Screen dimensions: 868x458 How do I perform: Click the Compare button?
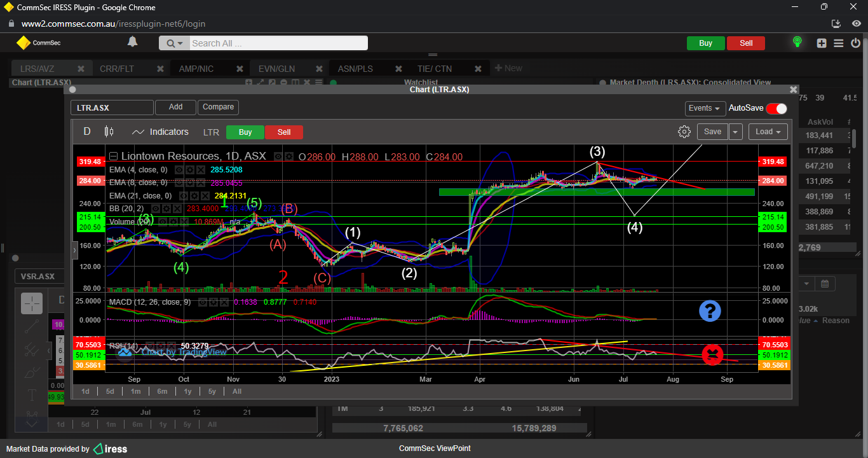pos(218,108)
